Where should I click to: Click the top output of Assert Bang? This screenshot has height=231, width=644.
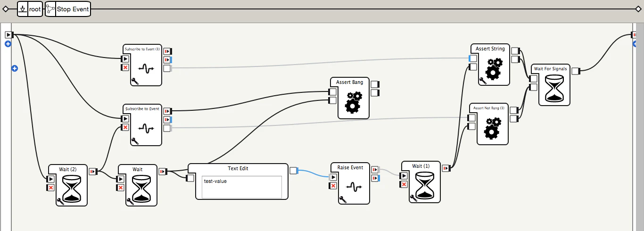click(x=375, y=84)
